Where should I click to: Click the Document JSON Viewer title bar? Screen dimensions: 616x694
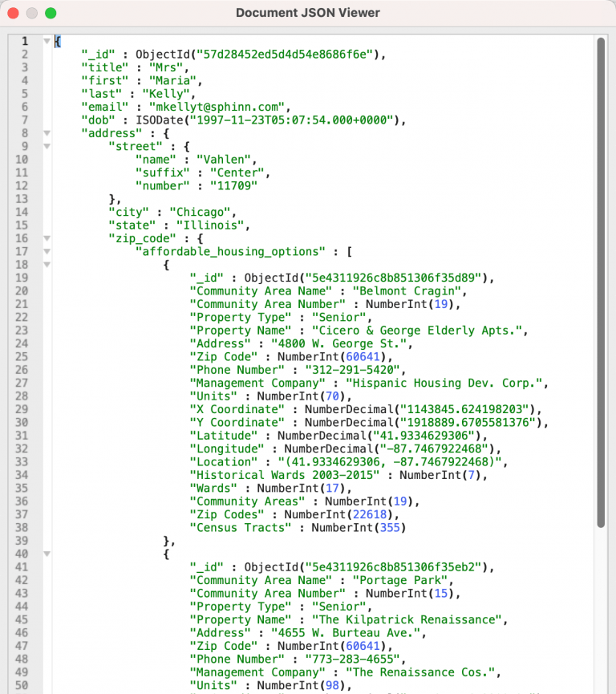(308, 13)
